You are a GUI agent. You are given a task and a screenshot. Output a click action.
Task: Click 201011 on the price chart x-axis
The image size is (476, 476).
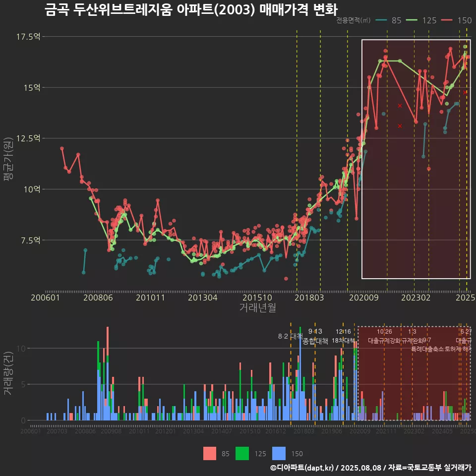point(150,297)
